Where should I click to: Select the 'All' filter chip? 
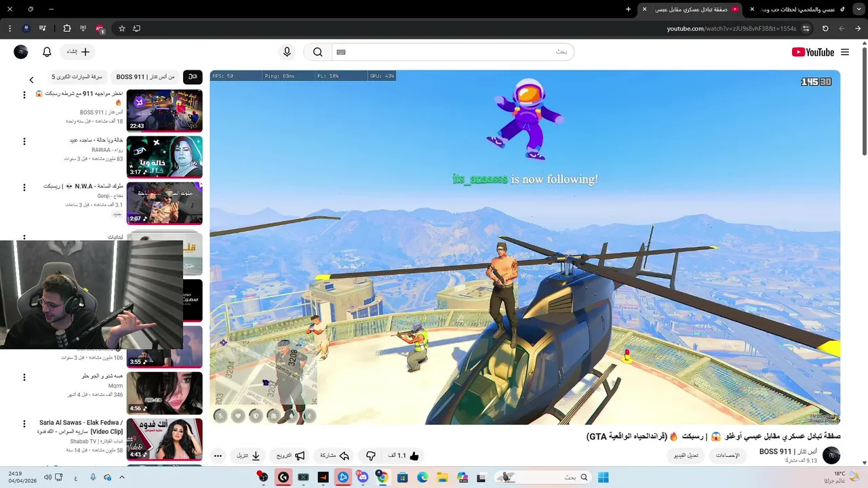pos(193,77)
